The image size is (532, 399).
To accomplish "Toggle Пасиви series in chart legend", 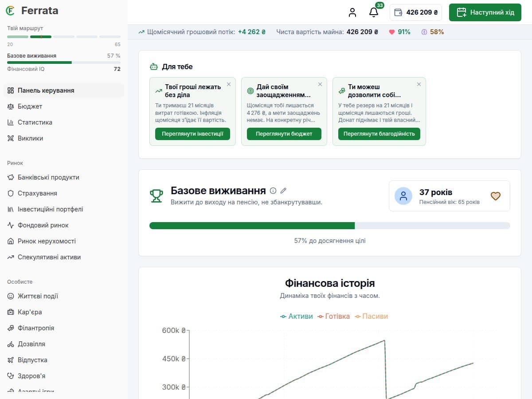I will click(371, 317).
